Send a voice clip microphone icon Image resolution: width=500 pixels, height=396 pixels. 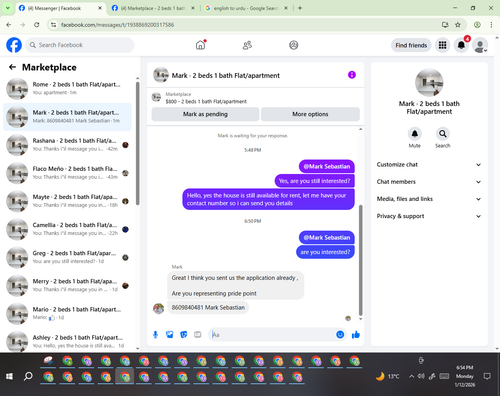click(155, 334)
